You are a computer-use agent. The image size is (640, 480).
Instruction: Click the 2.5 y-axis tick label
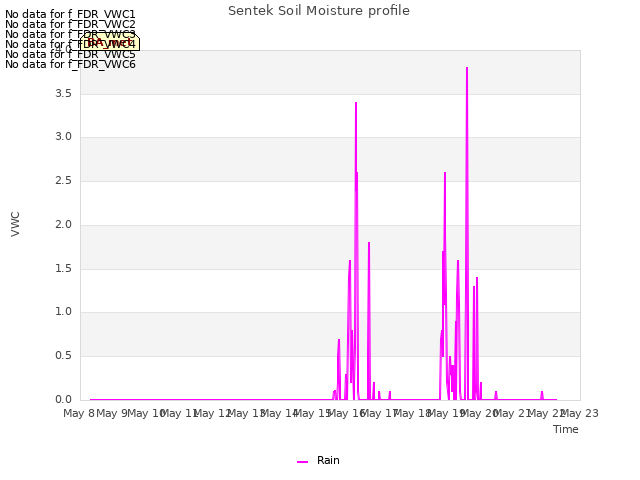[x=63, y=180]
